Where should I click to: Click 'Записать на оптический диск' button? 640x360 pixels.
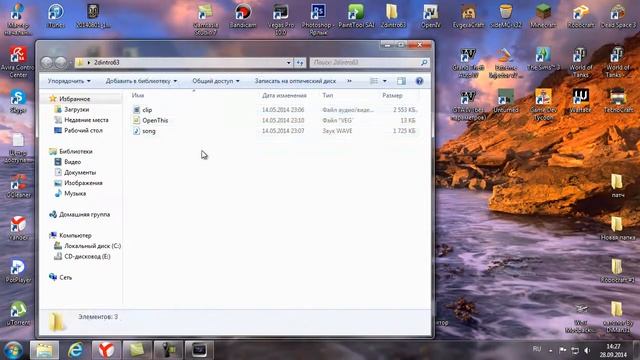[x=295, y=81]
